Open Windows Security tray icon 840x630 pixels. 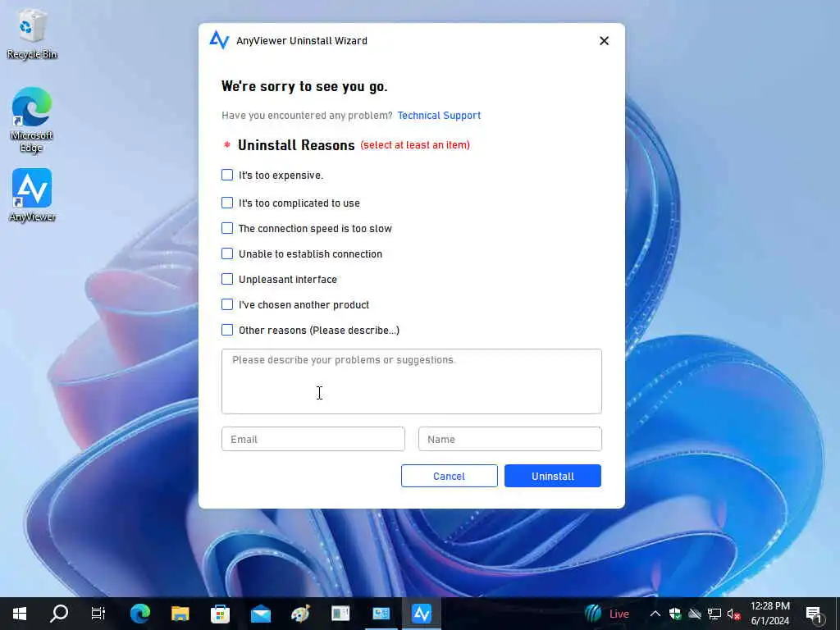pyautogui.click(x=675, y=614)
